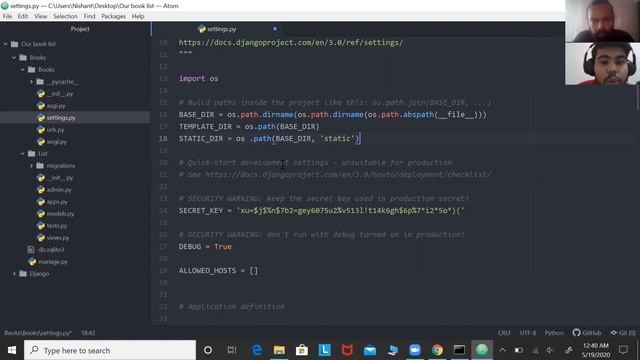The width and height of the screenshot is (640, 360).
Task: Open views.py in the List folder
Action: click(x=58, y=238)
